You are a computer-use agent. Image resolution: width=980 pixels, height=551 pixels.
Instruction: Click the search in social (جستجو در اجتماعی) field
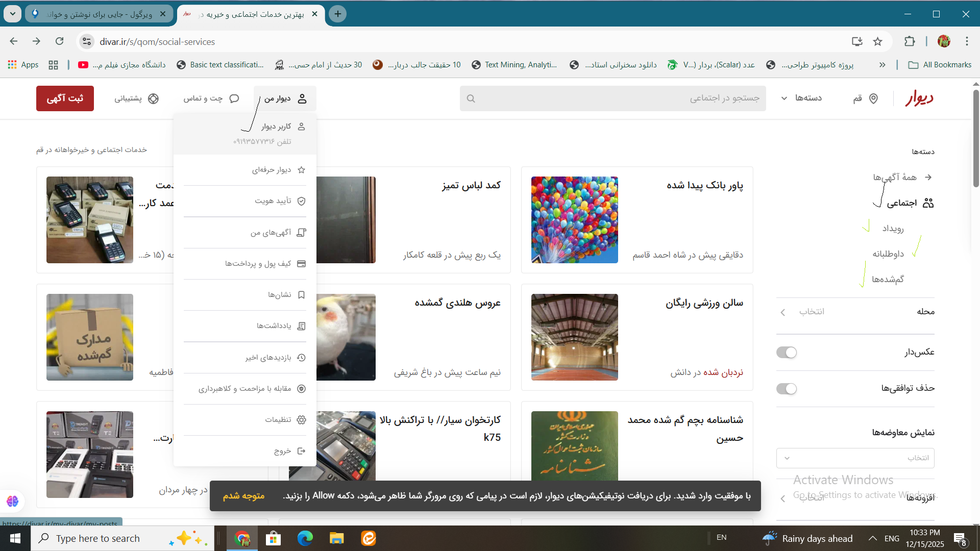point(612,98)
